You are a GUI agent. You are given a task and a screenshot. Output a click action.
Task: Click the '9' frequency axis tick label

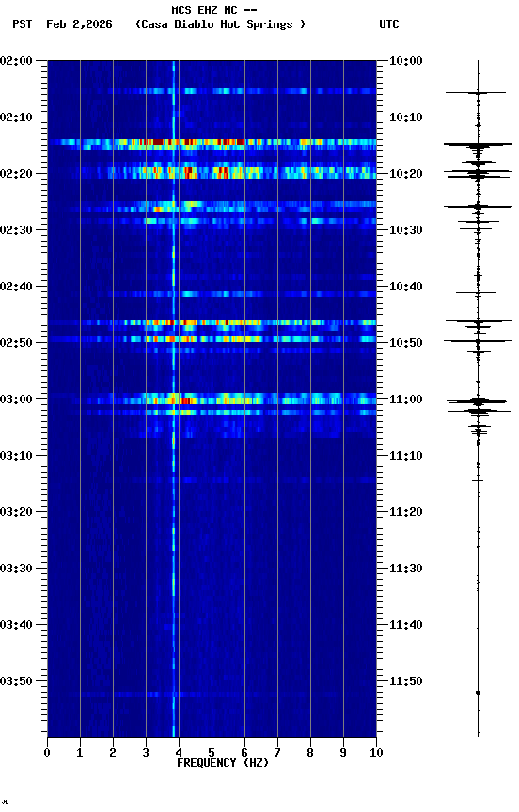point(343,753)
